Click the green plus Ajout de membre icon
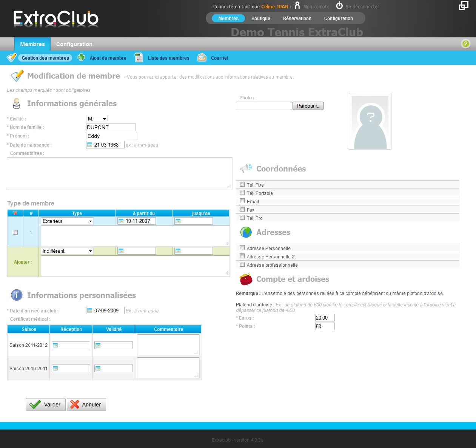This screenshot has height=448, width=476. (81, 57)
